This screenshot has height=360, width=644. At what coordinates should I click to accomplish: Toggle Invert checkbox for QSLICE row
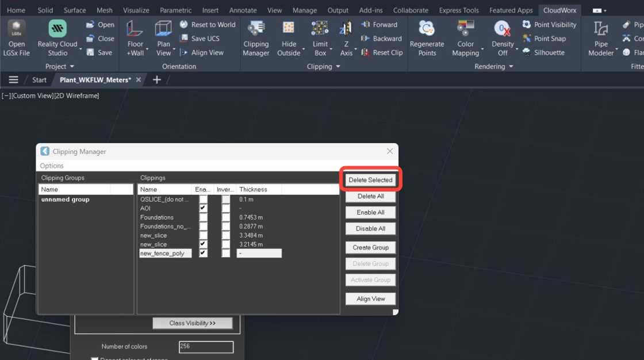(226, 200)
